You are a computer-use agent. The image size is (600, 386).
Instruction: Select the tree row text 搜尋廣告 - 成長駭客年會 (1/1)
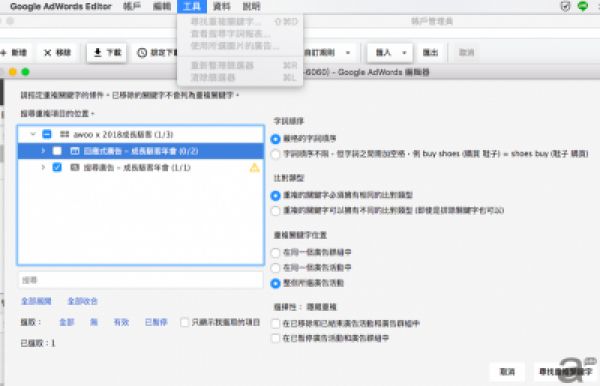pos(137,167)
